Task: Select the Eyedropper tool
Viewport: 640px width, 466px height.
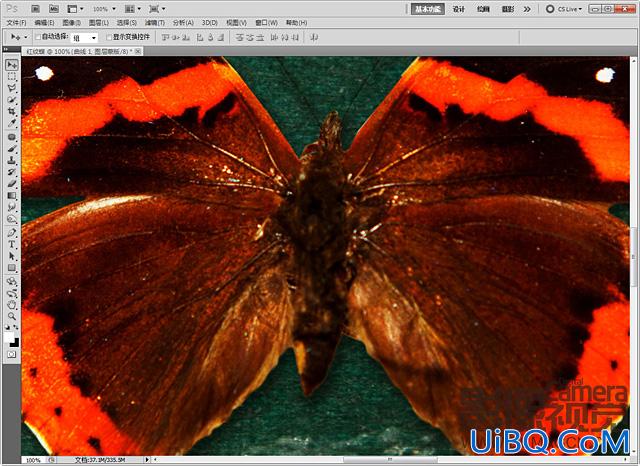Action: 12,122
